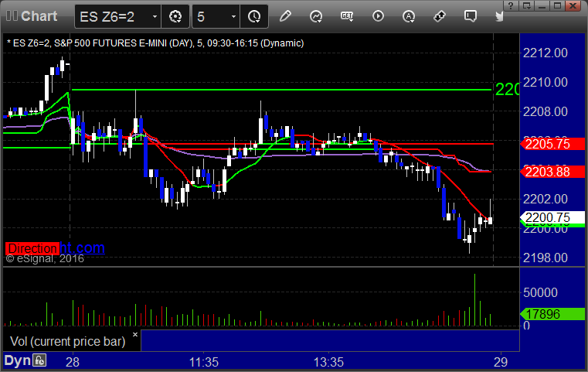588x372 pixels.
Task: Close the Vol study tab with X
Action: click(x=135, y=334)
